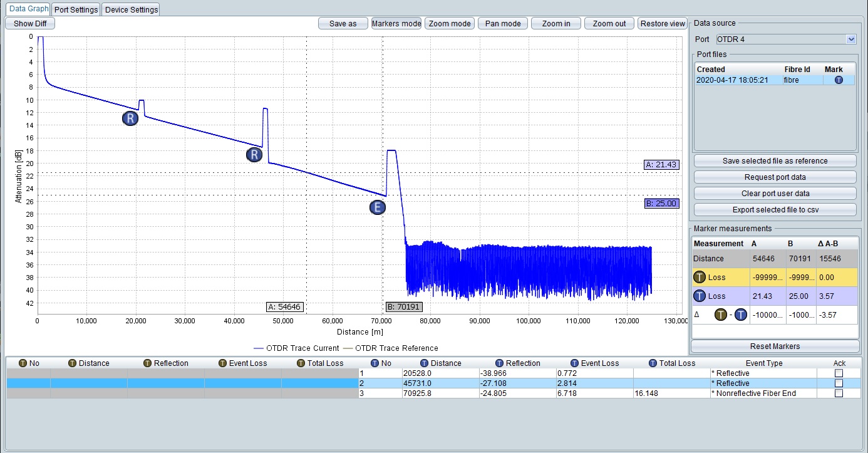
Task: Tick Ack checkbox for Nonreflective Fiber End event
Action: 839,393
